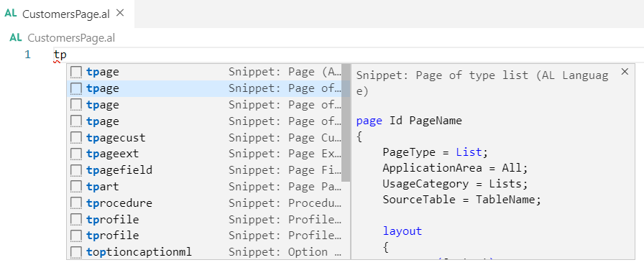The width and height of the screenshot is (644, 265).
Task: Click 'Snippet: Procedu...' description text
Action: [x=285, y=203]
